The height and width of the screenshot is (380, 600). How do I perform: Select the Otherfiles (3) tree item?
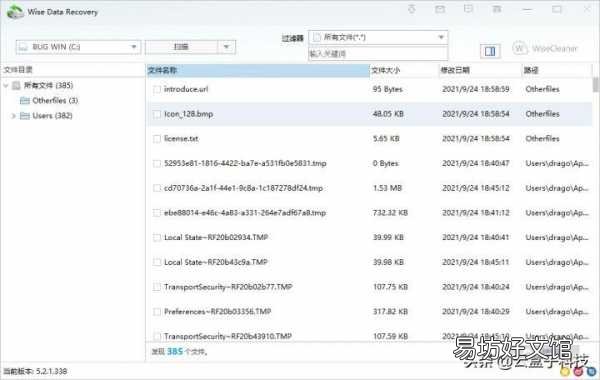[55, 101]
